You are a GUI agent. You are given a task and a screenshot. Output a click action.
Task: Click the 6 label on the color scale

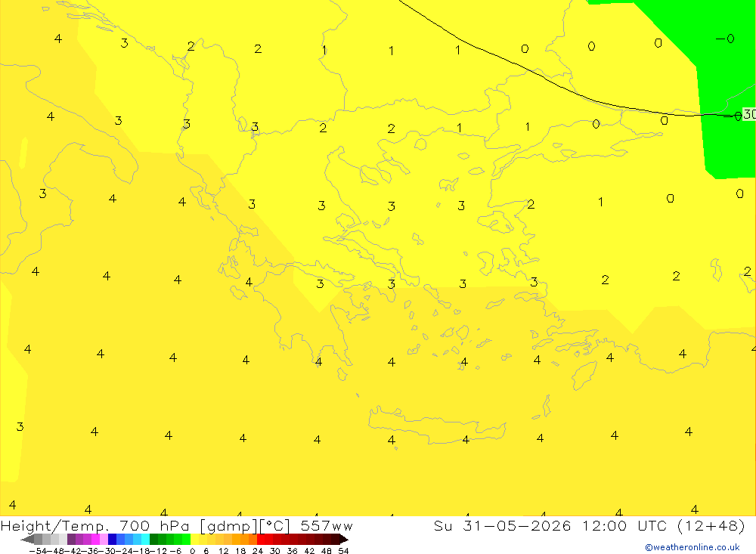(206, 551)
